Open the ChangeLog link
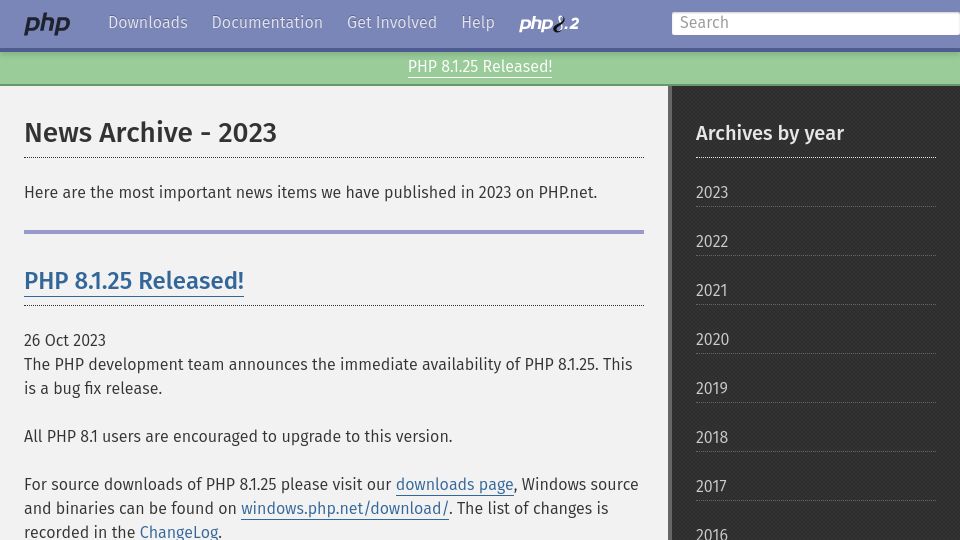 (x=179, y=531)
